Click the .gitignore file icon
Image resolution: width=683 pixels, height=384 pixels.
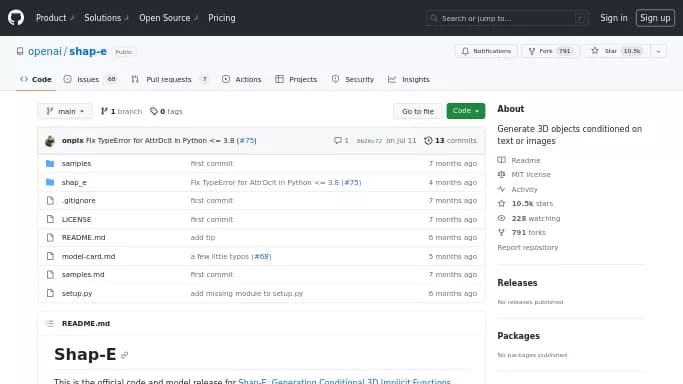coord(51,201)
